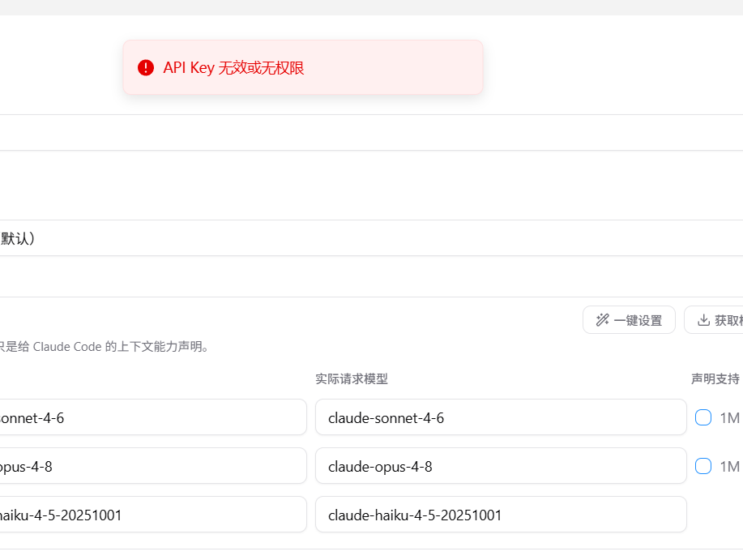Image resolution: width=743 pixels, height=560 pixels.
Task: Edit the claude-sonnet-4-6 actual request model field
Action: pos(501,417)
